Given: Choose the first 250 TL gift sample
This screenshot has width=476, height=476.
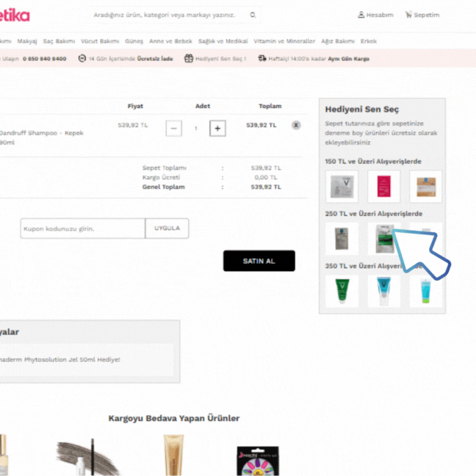Looking at the screenshot, I should pos(342,239).
